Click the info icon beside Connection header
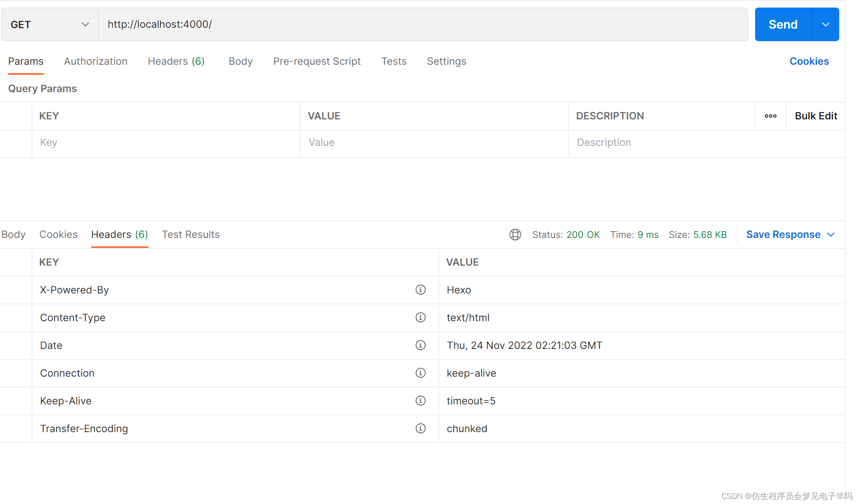This screenshot has width=859, height=504. click(x=420, y=373)
